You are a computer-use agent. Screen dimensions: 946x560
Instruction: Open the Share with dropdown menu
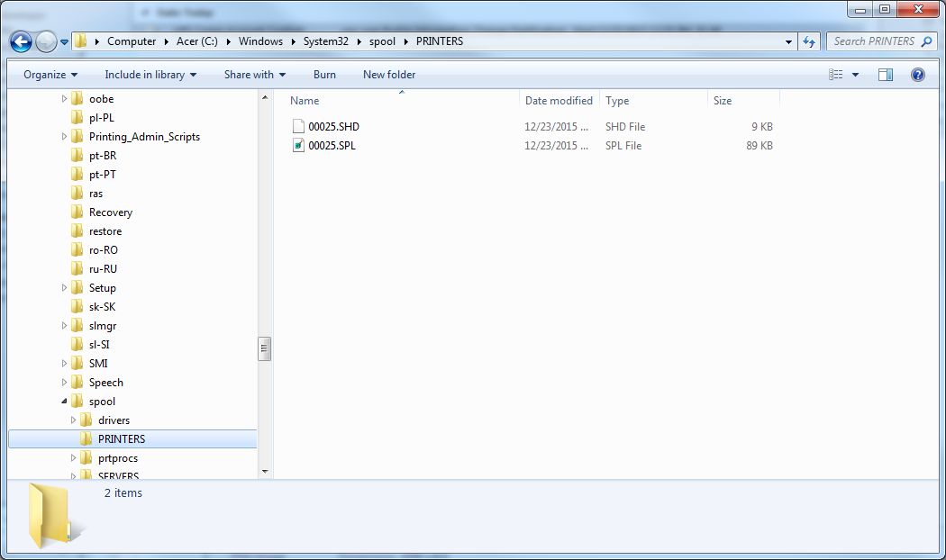pos(255,75)
